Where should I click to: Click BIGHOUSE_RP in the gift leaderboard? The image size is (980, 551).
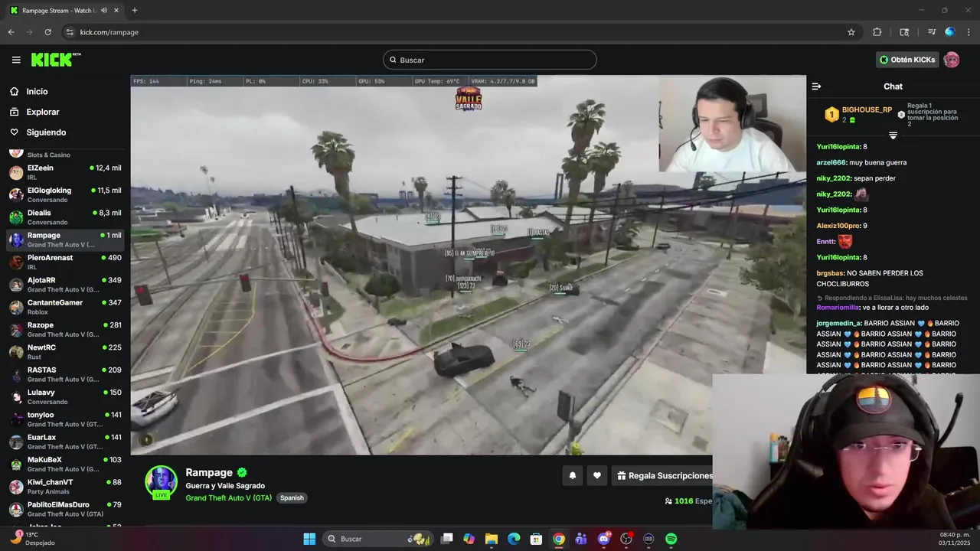(x=867, y=109)
